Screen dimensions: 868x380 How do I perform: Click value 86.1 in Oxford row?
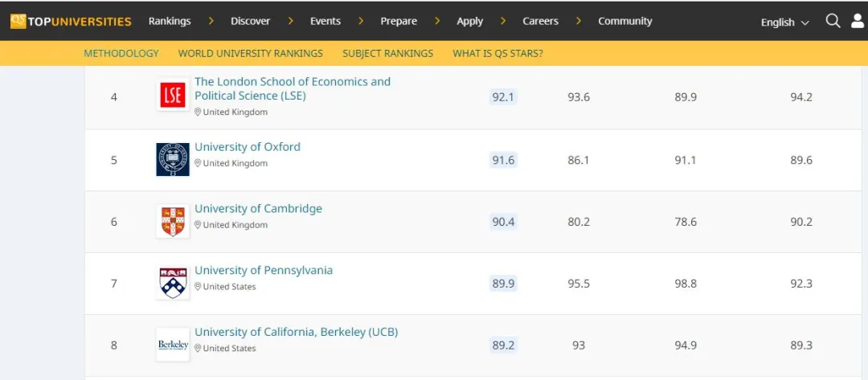coord(579,160)
